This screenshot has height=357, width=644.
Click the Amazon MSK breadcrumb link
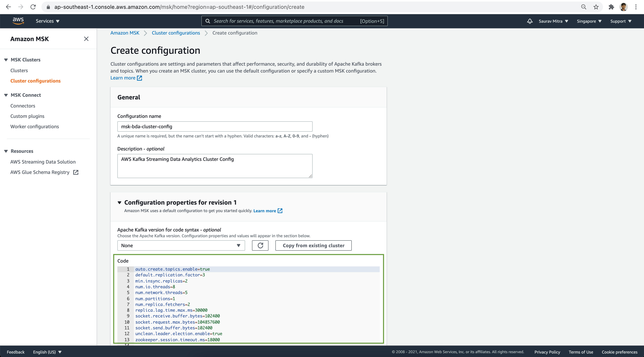(x=125, y=33)
